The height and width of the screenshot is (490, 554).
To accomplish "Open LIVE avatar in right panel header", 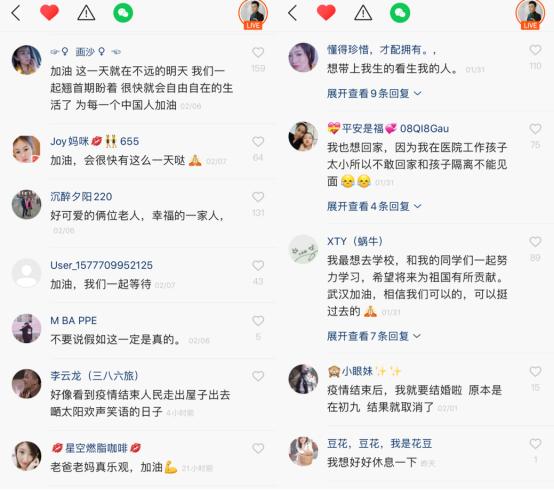I will pos(530,14).
